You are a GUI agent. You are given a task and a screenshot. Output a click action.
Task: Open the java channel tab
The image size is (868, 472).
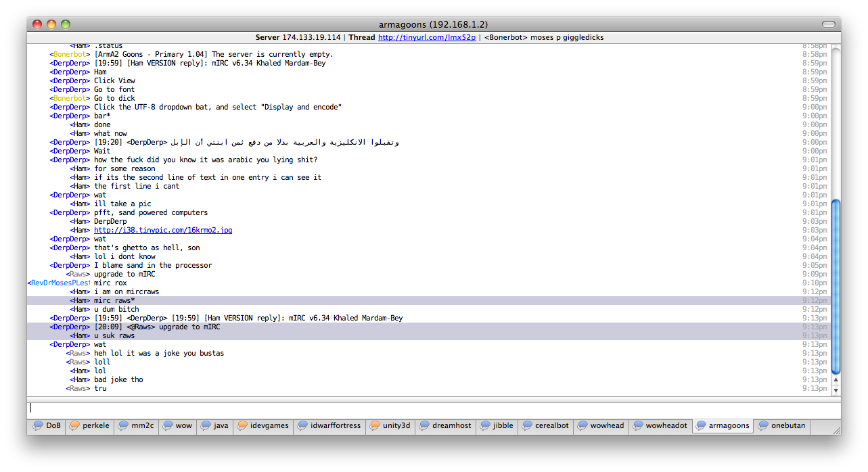221,426
